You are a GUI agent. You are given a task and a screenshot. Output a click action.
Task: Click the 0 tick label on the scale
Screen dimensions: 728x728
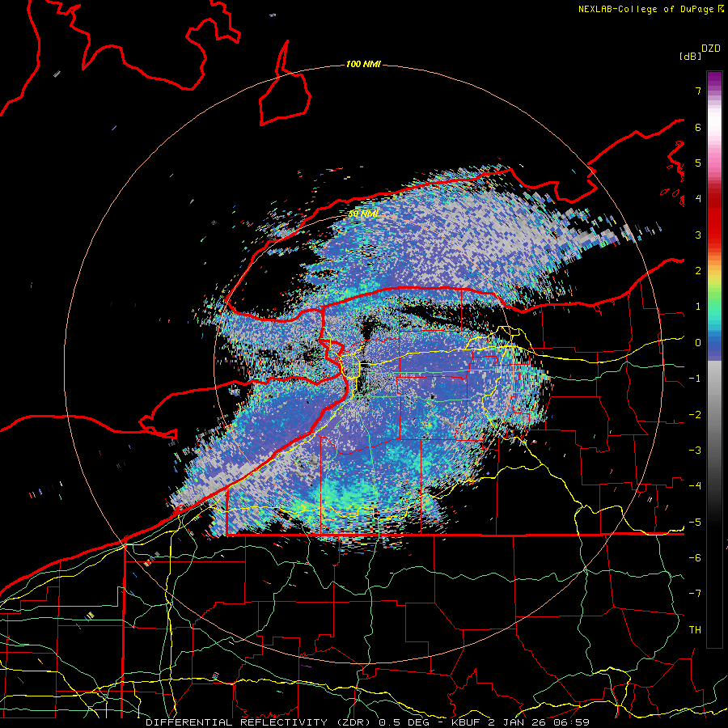[698, 343]
